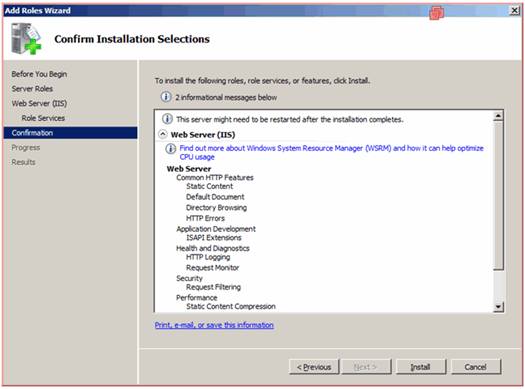Click Print, e-mail, or save this information

click(214, 325)
